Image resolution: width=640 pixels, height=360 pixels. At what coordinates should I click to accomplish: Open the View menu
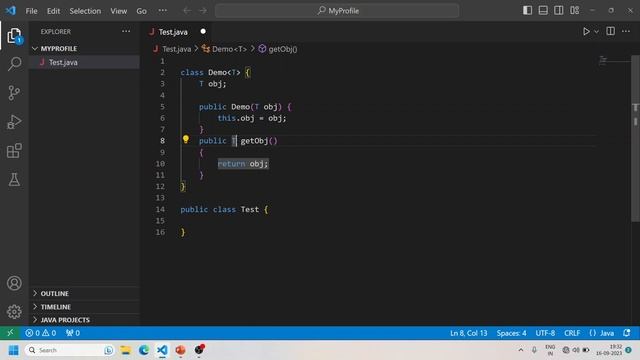[x=118, y=11]
